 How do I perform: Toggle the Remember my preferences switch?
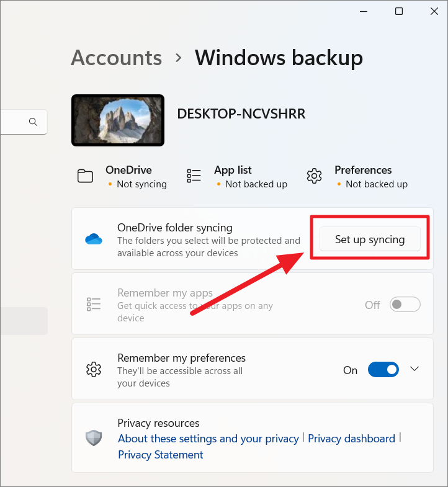tap(383, 369)
